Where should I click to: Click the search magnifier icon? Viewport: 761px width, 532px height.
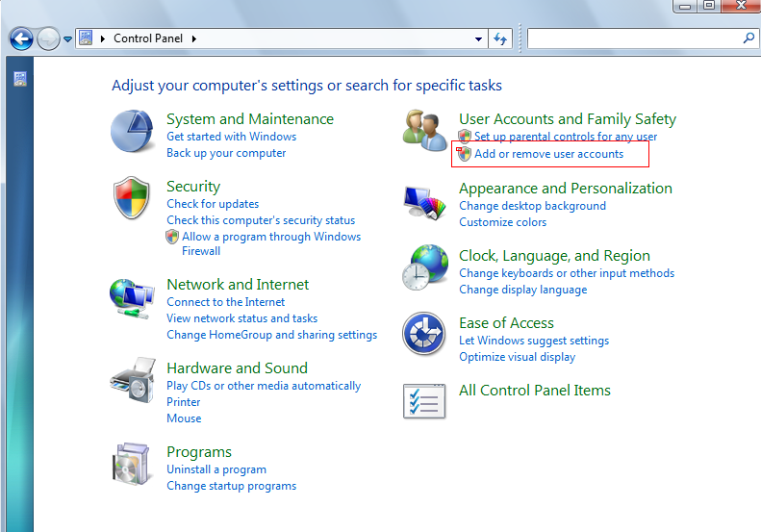click(748, 38)
